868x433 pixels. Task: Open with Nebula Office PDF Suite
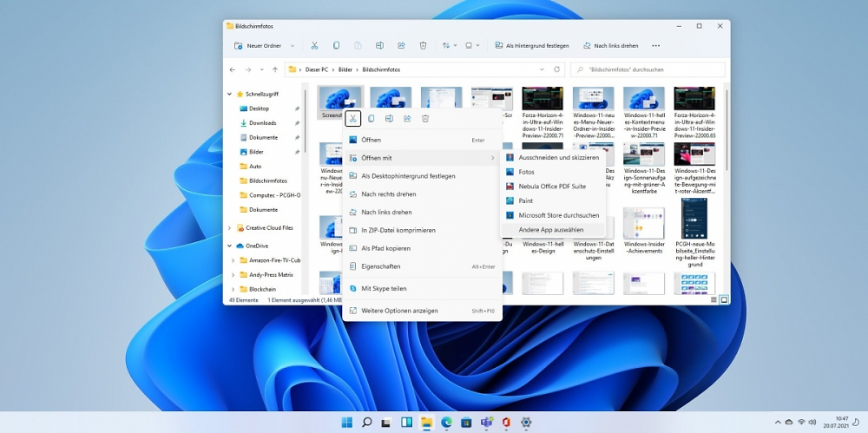point(553,187)
